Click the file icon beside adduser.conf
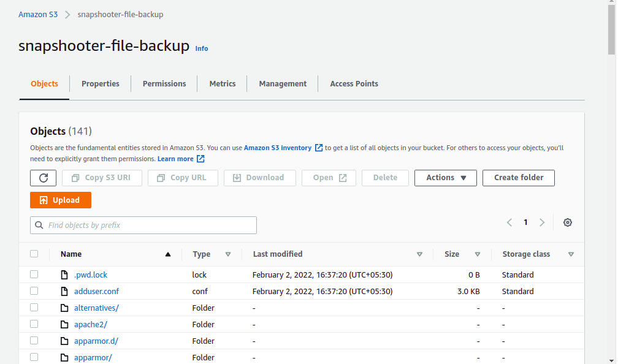Image resolution: width=618 pixels, height=364 pixels. [x=64, y=292]
